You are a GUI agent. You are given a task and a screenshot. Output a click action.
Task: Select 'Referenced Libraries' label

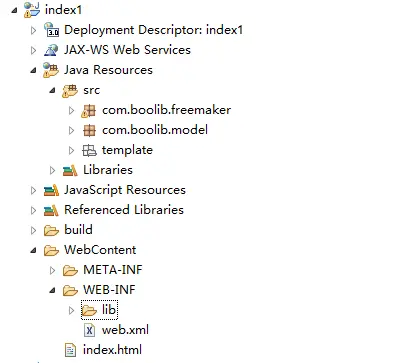click(x=124, y=210)
